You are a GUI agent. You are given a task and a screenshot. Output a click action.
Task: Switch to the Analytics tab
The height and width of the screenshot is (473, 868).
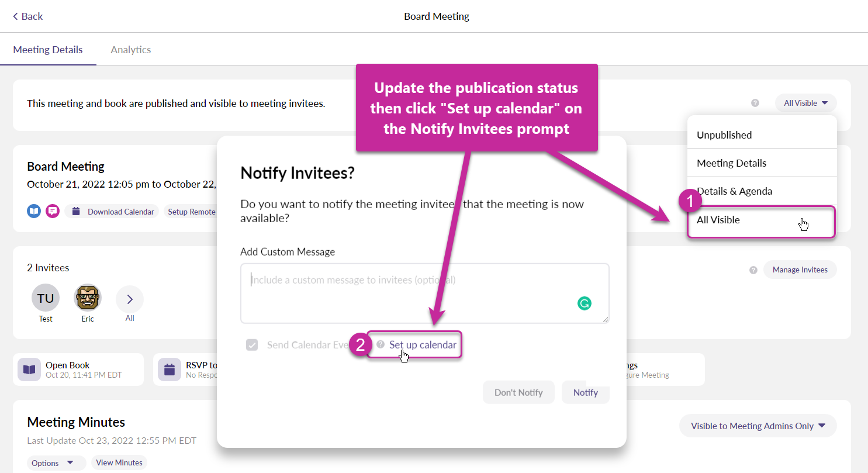click(131, 50)
